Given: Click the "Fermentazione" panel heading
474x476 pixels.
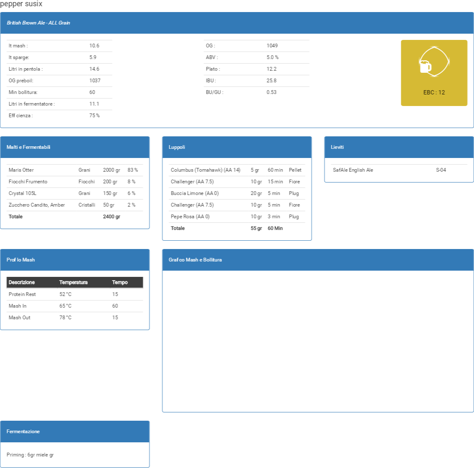Looking at the screenshot, I should click(23, 432).
